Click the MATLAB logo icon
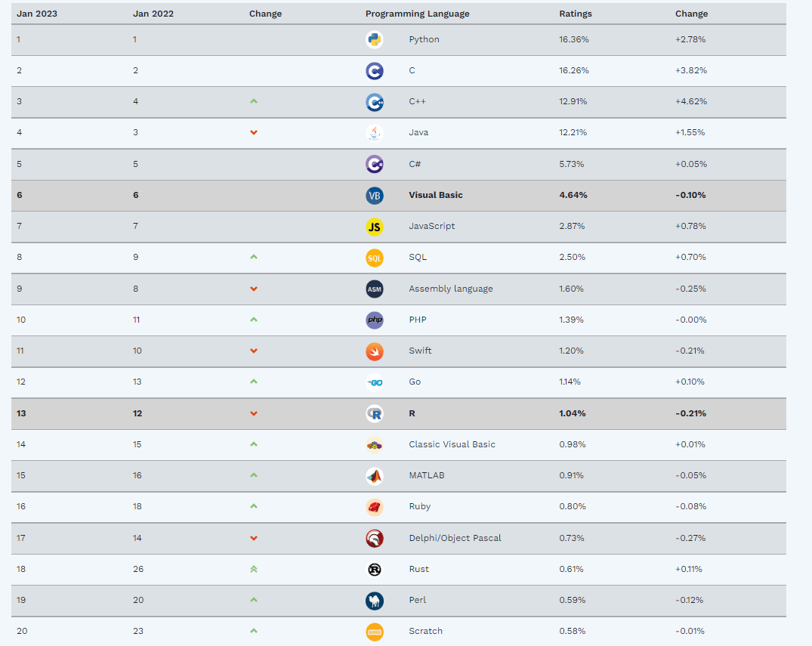Screen dimensions: 812x646 (375, 475)
